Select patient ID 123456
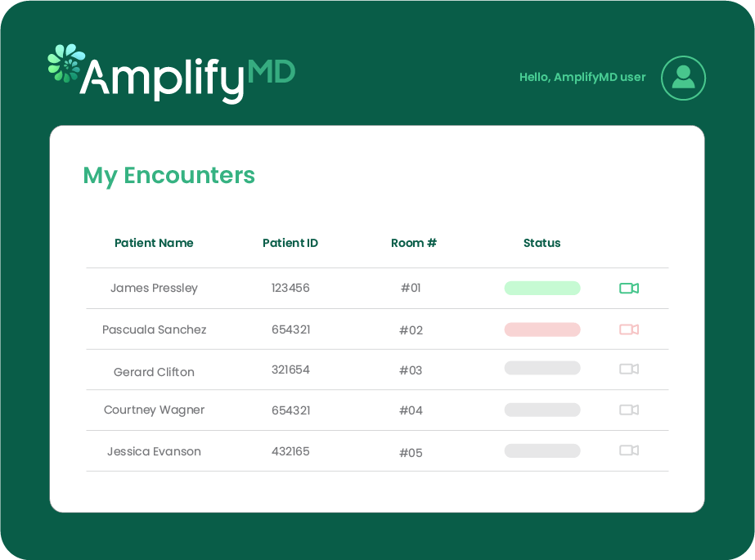This screenshot has height=560, width=755. (x=290, y=288)
